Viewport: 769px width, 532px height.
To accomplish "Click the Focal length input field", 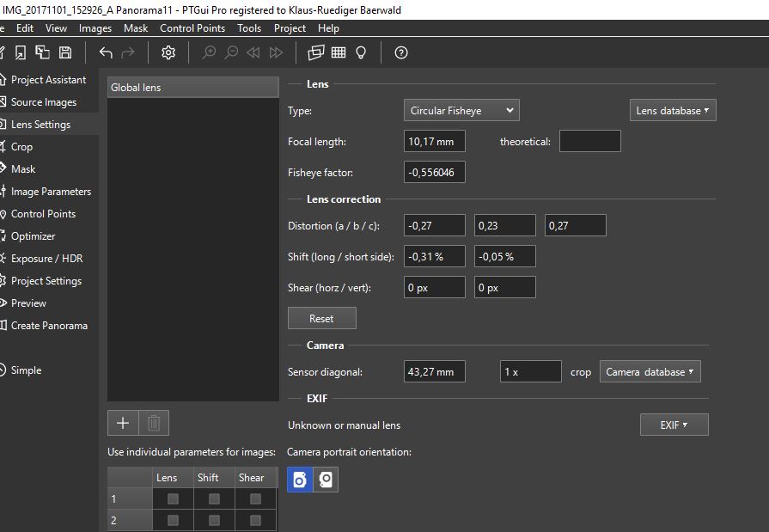I will click(434, 142).
